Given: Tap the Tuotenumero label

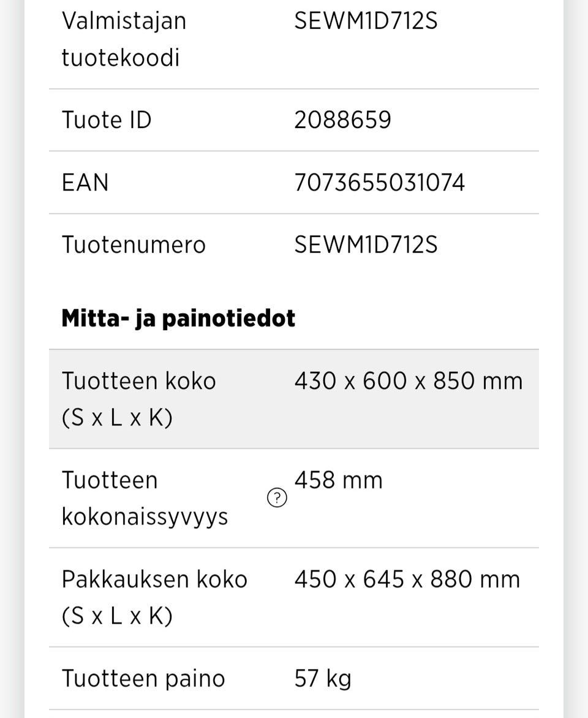Looking at the screenshot, I should coord(134,245).
